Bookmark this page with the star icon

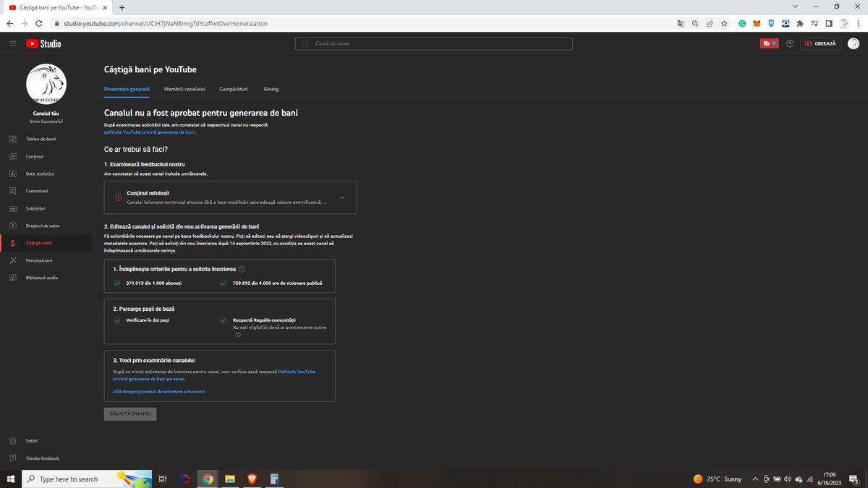coord(724,23)
